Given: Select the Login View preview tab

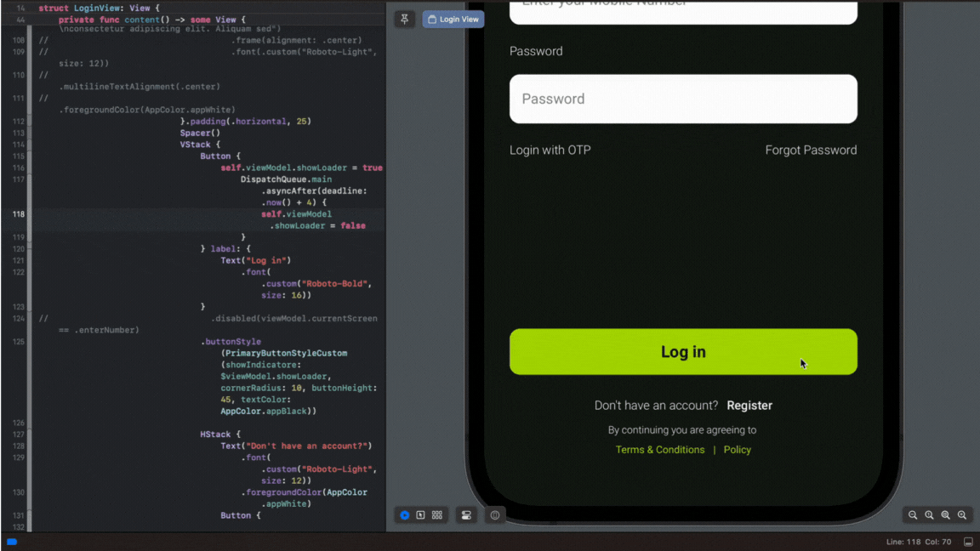Looking at the screenshot, I should [x=453, y=18].
